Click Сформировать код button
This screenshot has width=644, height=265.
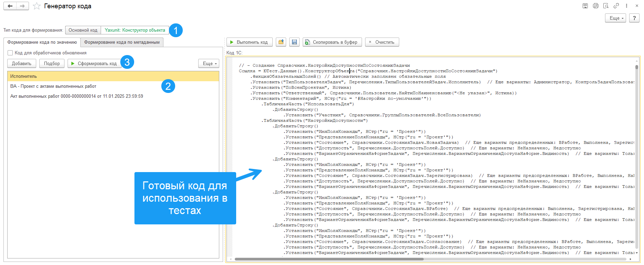pos(94,63)
